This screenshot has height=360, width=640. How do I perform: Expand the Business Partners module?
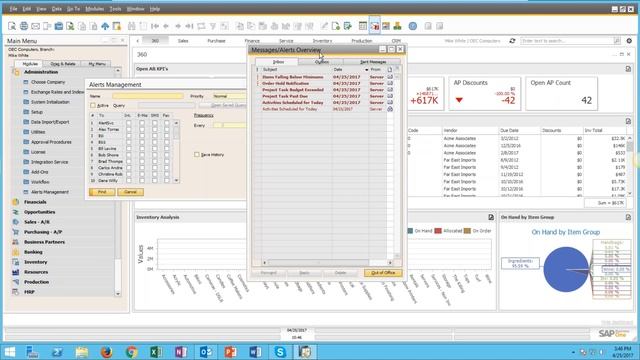[44, 242]
